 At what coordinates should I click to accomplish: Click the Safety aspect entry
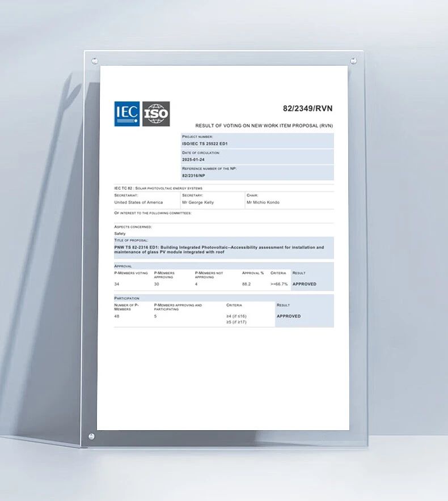(120, 233)
